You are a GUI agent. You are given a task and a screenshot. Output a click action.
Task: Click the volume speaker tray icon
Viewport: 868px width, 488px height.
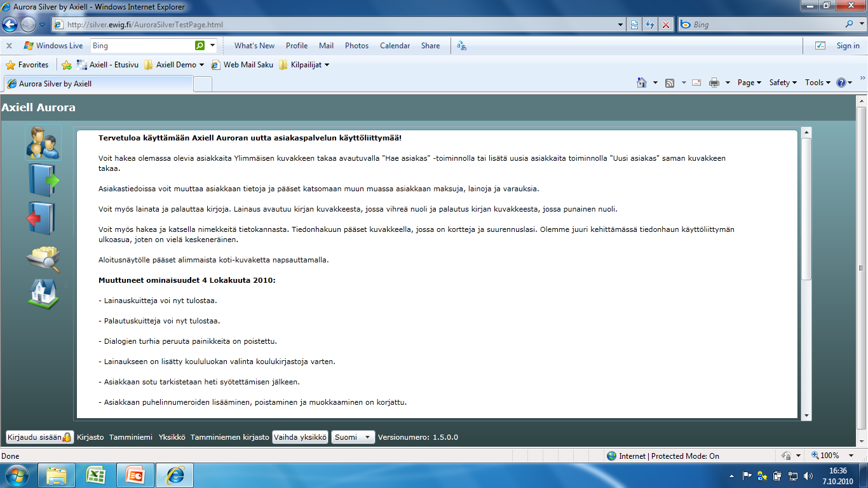[x=808, y=476]
